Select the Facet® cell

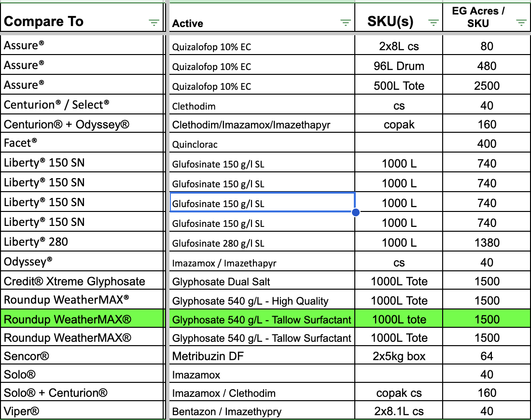tap(83, 143)
